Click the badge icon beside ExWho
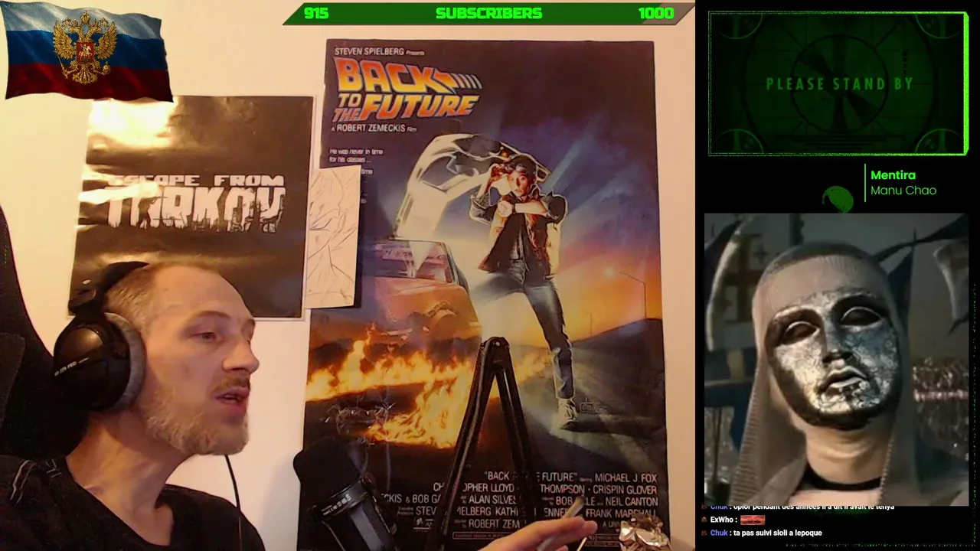The image size is (980, 551). [704, 520]
